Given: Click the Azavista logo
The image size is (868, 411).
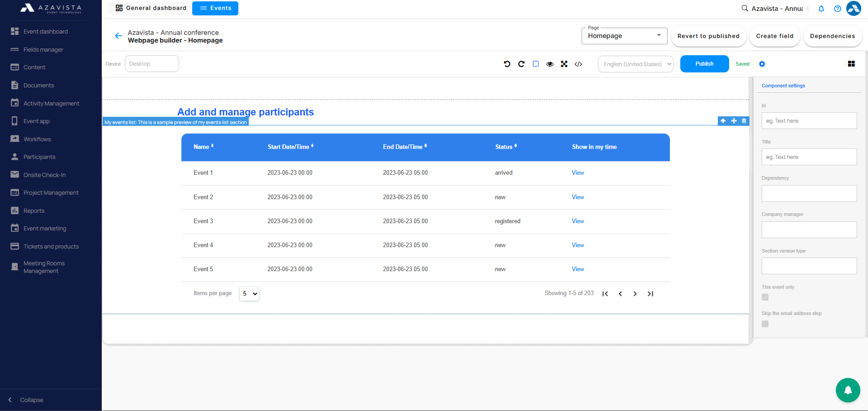Looking at the screenshot, I should pos(51,8).
